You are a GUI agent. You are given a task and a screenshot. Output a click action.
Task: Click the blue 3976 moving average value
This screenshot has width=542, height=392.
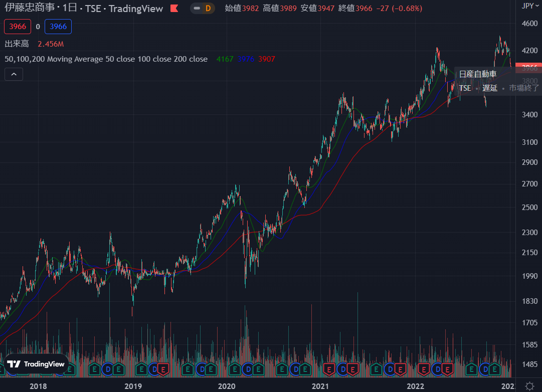tap(246, 59)
